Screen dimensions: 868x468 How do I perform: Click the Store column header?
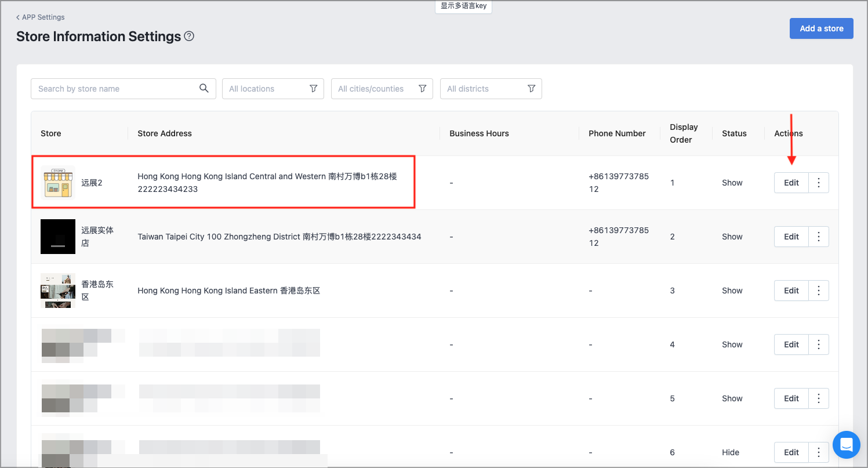coord(50,133)
